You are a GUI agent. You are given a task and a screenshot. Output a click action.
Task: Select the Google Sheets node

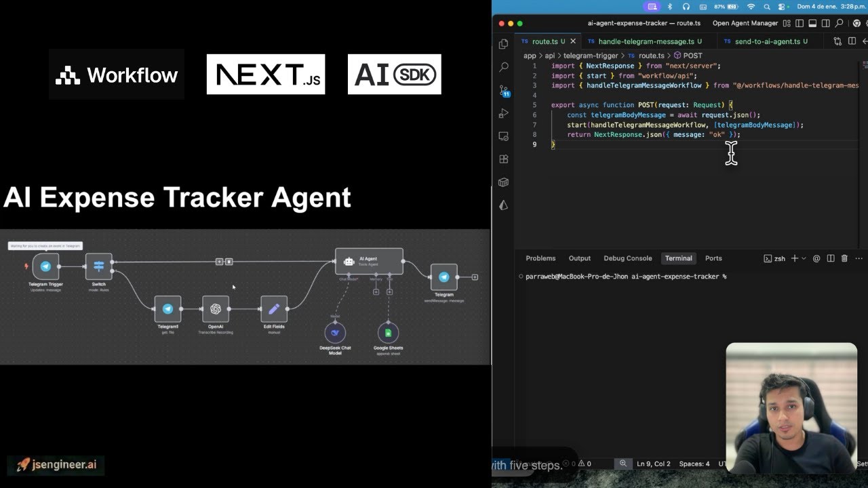pyautogui.click(x=388, y=333)
